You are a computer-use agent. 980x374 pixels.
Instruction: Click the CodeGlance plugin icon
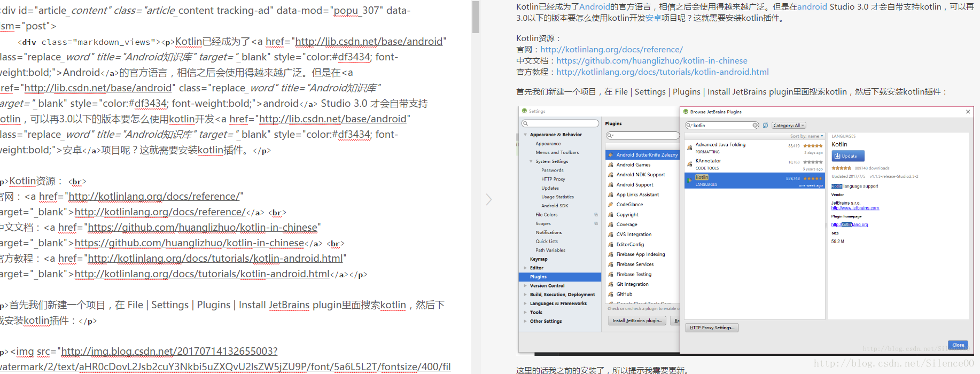pyautogui.click(x=611, y=205)
